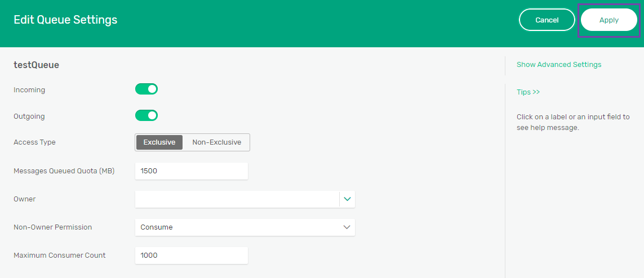Click the Incoming label for help

coord(29,90)
